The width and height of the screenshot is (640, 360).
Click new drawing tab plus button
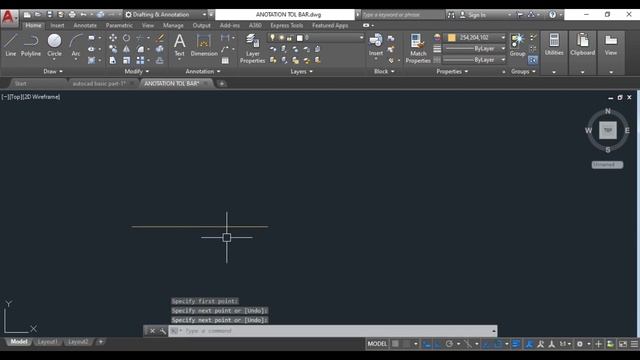click(x=222, y=84)
